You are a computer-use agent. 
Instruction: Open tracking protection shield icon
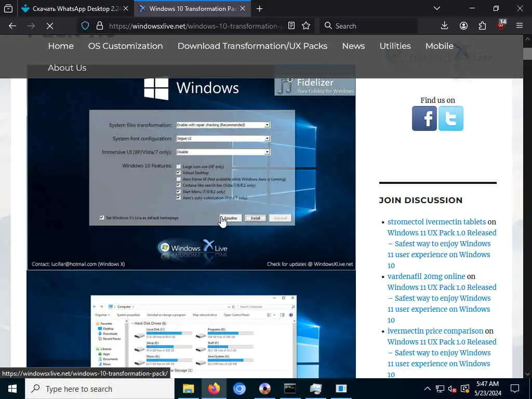(85, 26)
